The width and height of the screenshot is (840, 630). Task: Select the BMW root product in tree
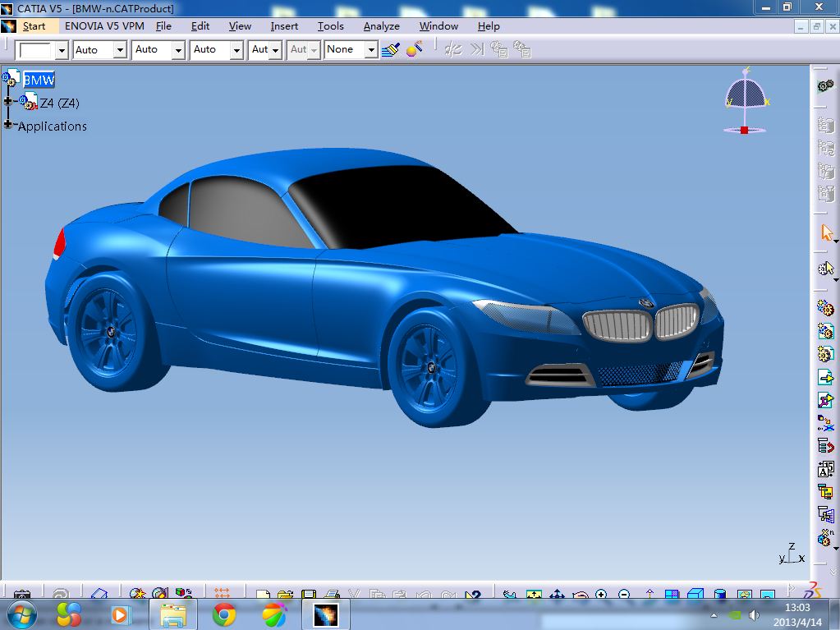click(x=39, y=80)
